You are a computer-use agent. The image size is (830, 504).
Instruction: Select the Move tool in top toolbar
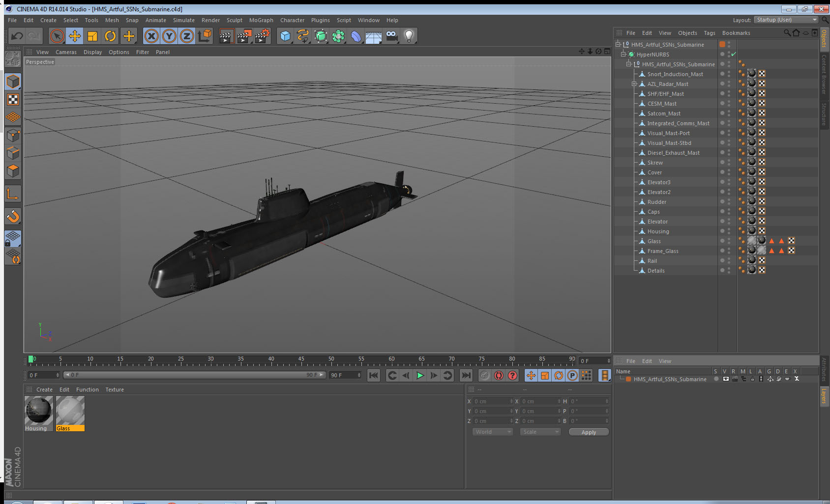point(75,36)
